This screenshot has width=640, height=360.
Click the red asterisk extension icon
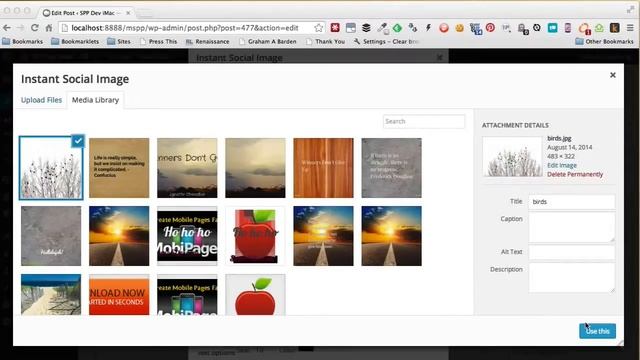tap(335, 28)
